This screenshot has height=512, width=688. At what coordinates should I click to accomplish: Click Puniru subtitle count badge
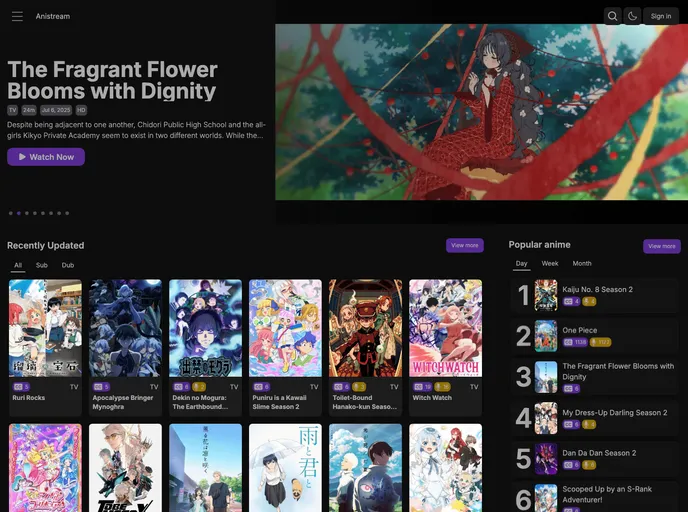point(261,387)
